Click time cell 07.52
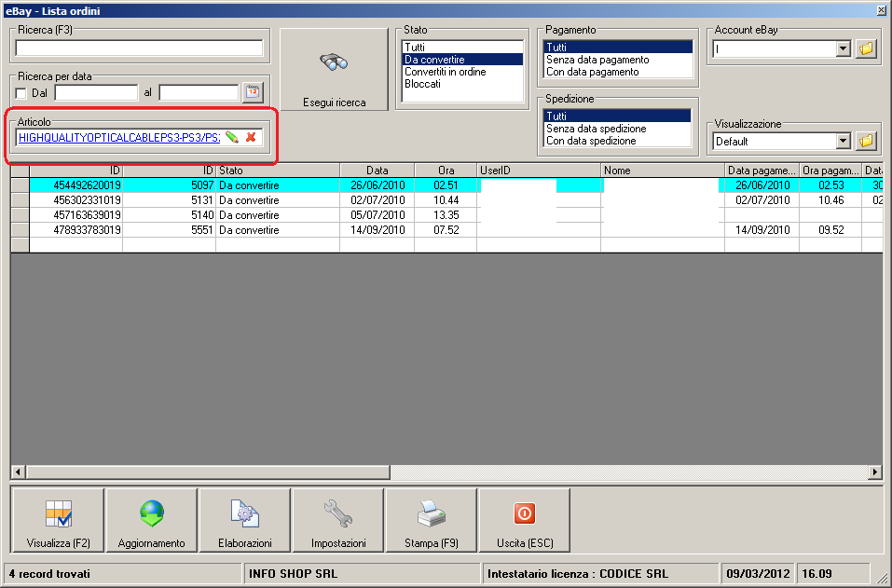 pos(446,230)
